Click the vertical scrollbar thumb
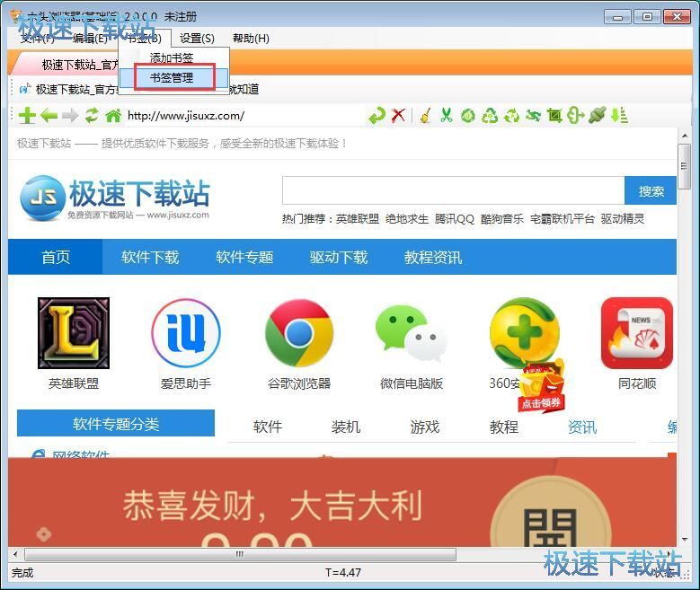Screen dimensions: 700x590 (x=685, y=166)
